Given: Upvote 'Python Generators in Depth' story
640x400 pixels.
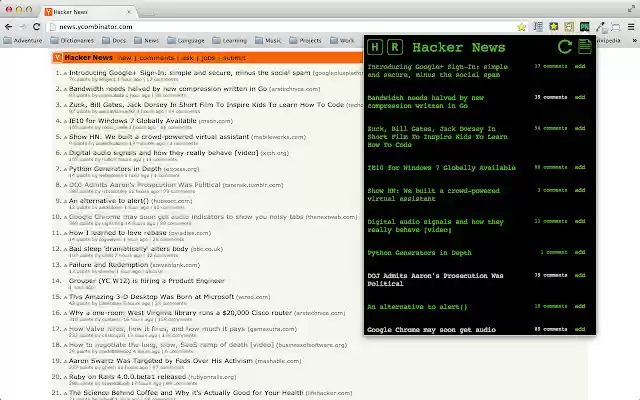Looking at the screenshot, I should click(65, 169).
